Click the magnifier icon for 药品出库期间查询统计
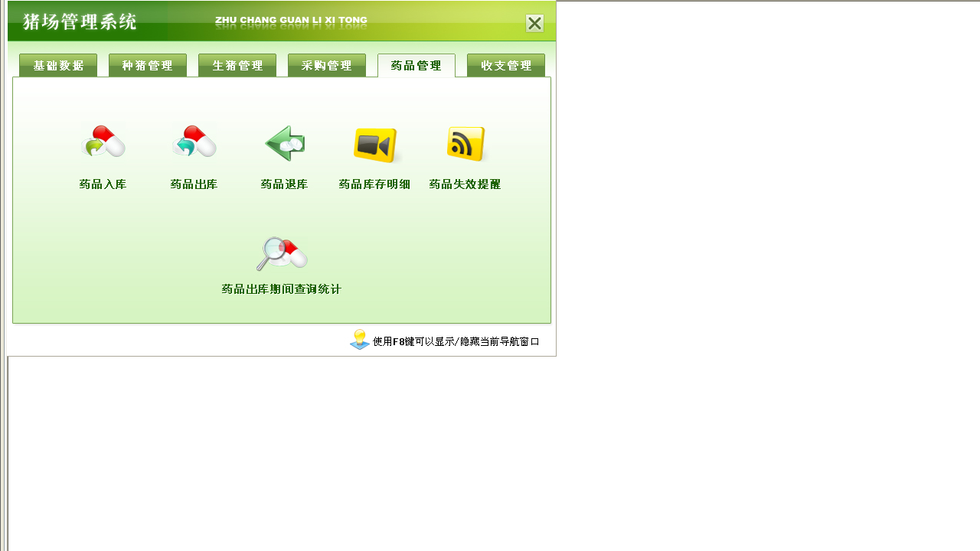The height and width of the screenshot is (551, 980). pos(280,253)
